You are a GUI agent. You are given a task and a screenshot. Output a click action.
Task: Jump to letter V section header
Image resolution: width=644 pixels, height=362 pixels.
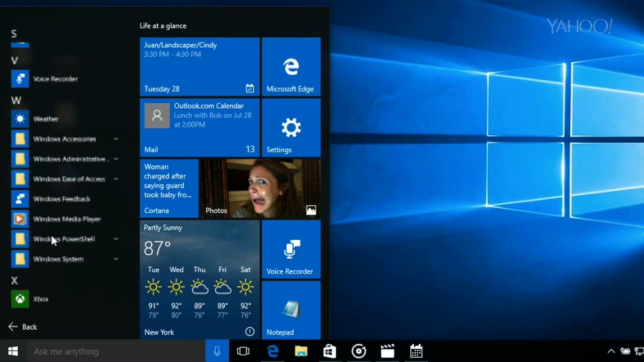[14, 61]
